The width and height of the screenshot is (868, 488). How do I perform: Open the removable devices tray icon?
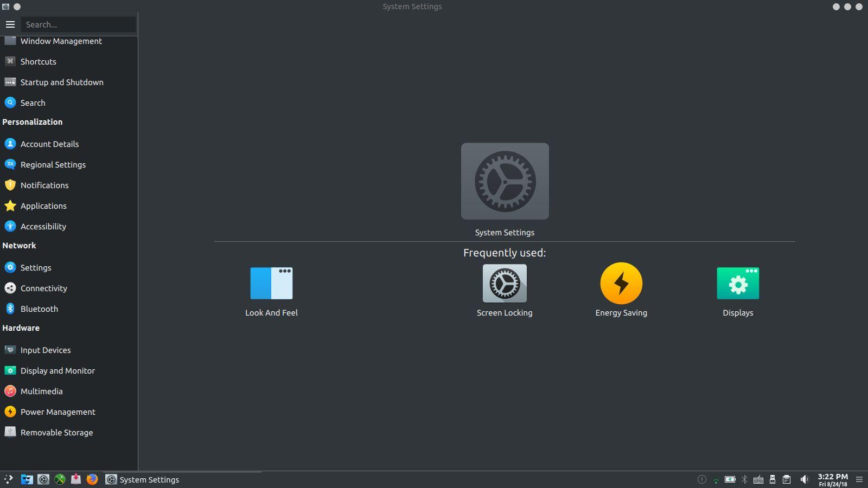773,479
